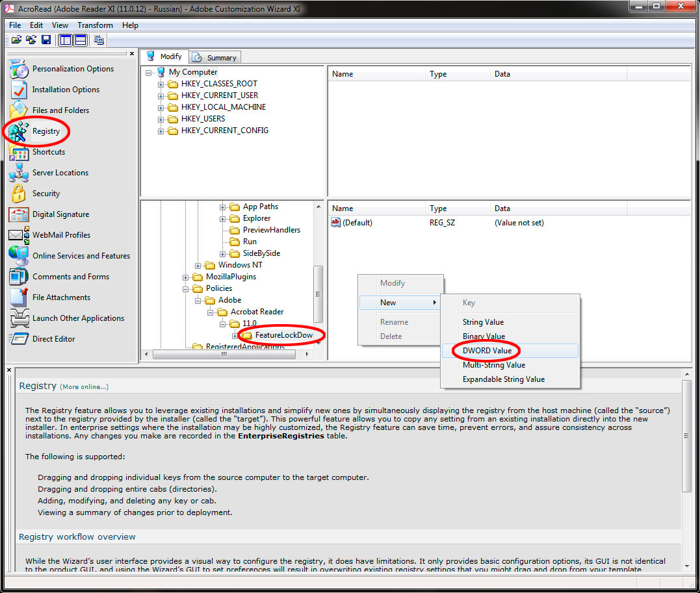Choose Binary Value from submenu

click(x=510, y=336)
